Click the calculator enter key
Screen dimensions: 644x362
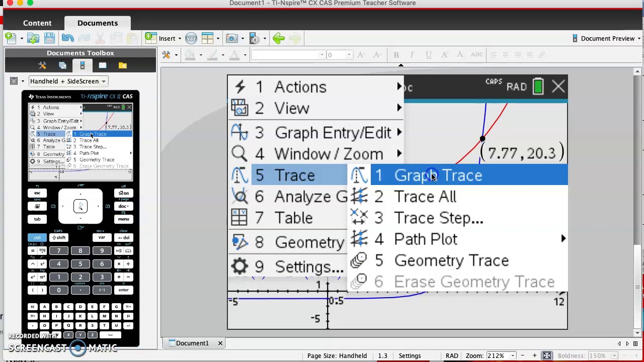click(123, 290)
